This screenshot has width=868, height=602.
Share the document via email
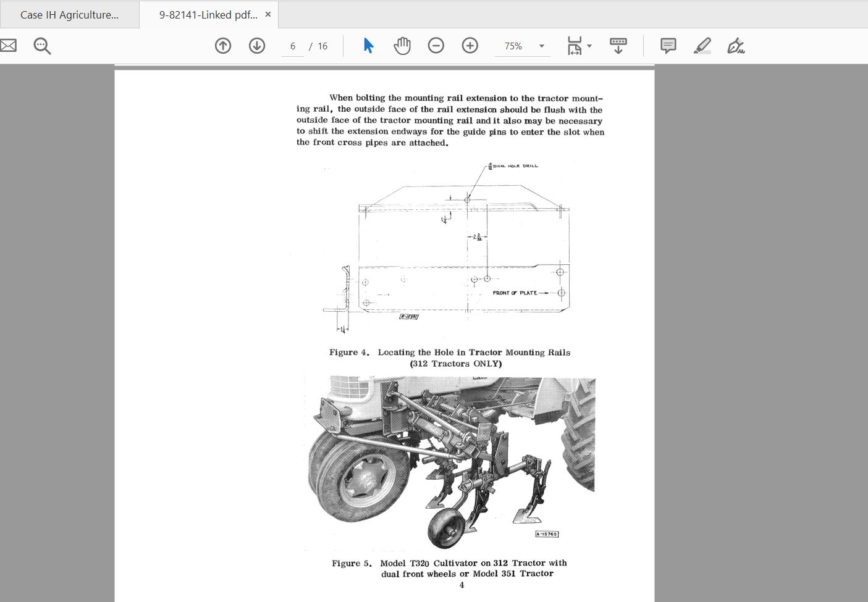pos(9,45)
